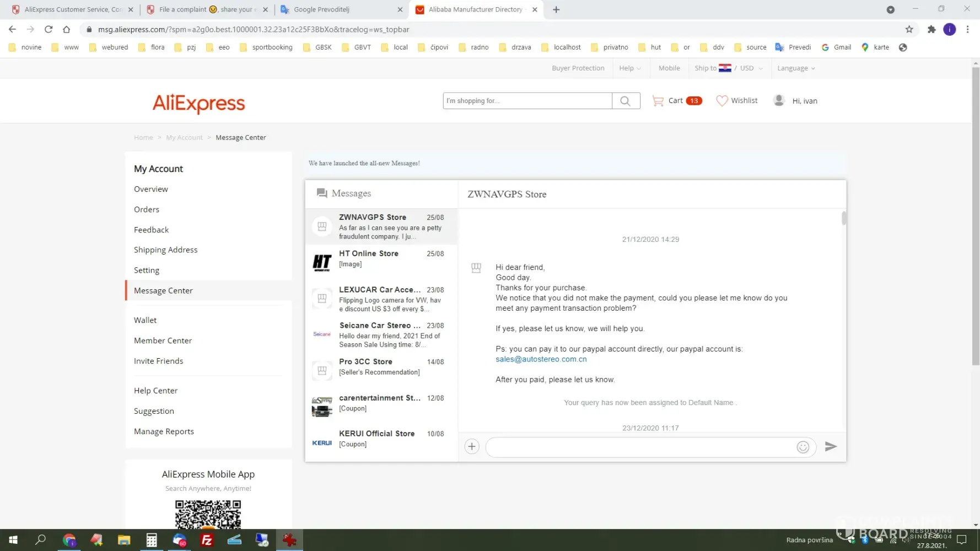Image resolution: width=980 pixels, height=551 pixels.
Task: Reload the page in browser
Action: point(49,29)
